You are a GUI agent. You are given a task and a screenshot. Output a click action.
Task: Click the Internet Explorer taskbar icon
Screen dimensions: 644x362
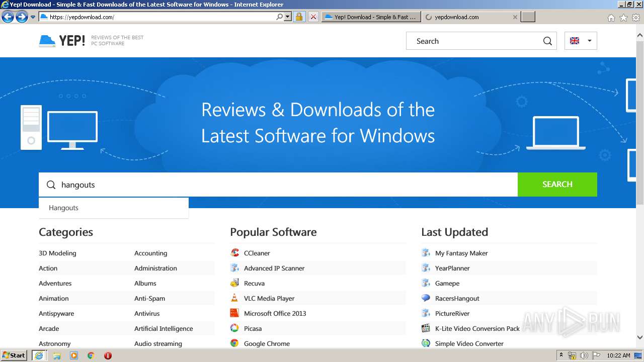(x=39, y=355)
